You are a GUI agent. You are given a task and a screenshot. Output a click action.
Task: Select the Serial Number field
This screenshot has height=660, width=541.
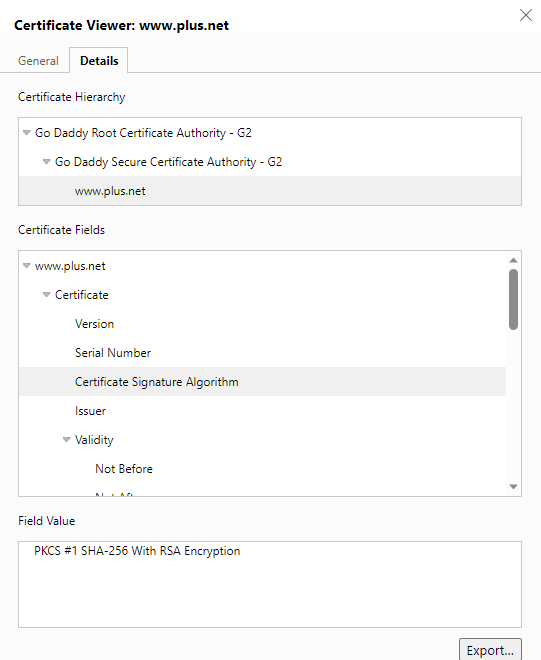point(262,353)
